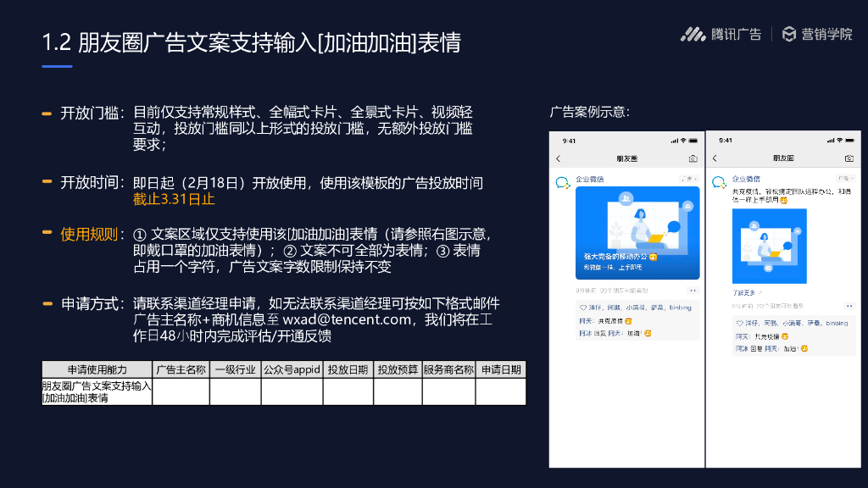Tap 企业微信 avatar in right phone mockup
Image resolution: width=868 pixels, height=488 pixels.
coord(719,182)
